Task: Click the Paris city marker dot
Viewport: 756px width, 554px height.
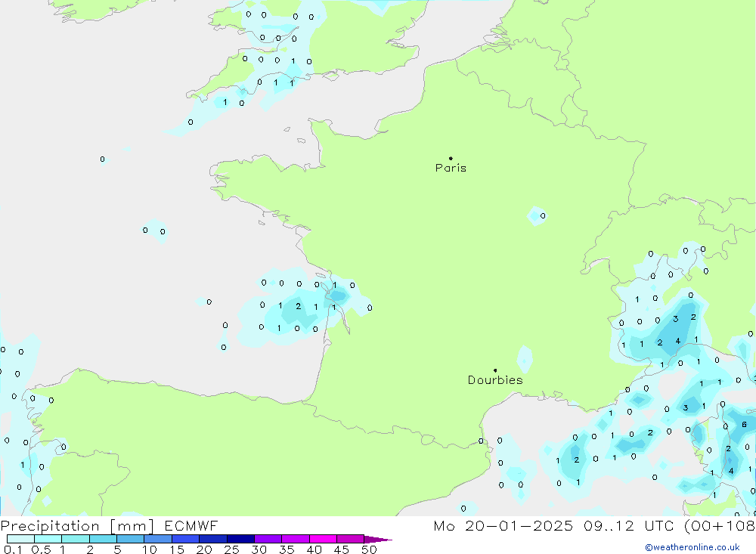Action: pyautogui.click(x=451, y=158)
